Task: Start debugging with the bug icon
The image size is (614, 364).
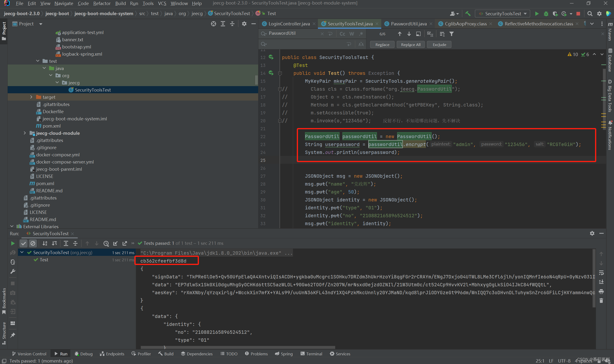Action: [x=546, y=14]
